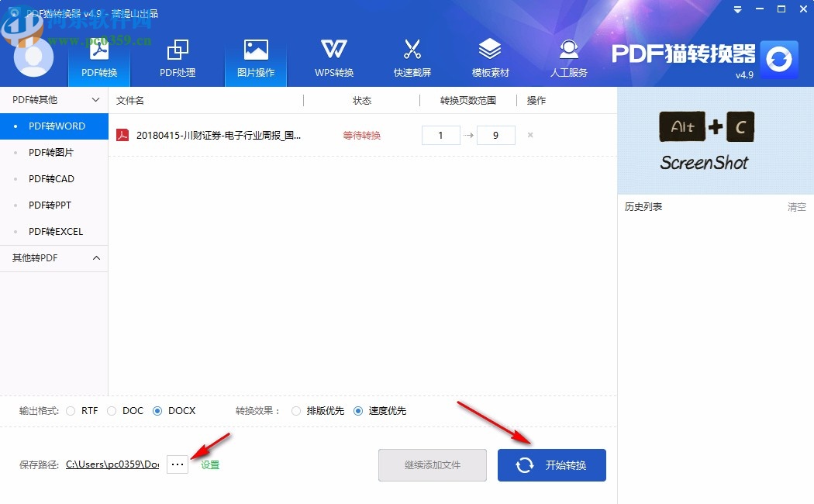Expand the 其他转PDF section
This screenshot has width=814, height=504.
click(54, 258)
